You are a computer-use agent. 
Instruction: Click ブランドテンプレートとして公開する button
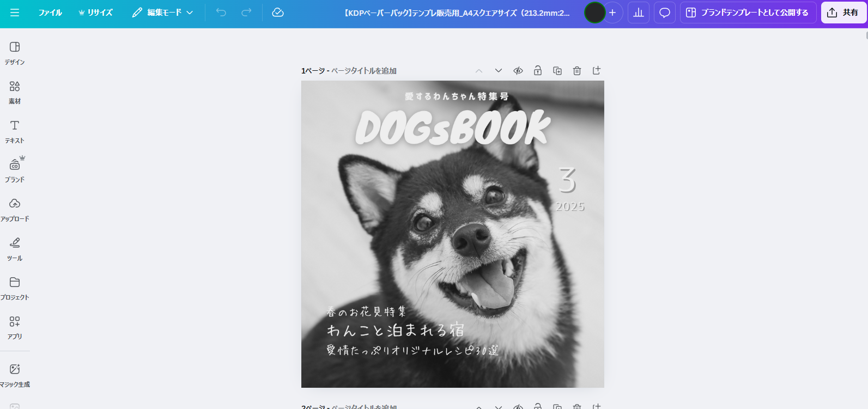748,13
